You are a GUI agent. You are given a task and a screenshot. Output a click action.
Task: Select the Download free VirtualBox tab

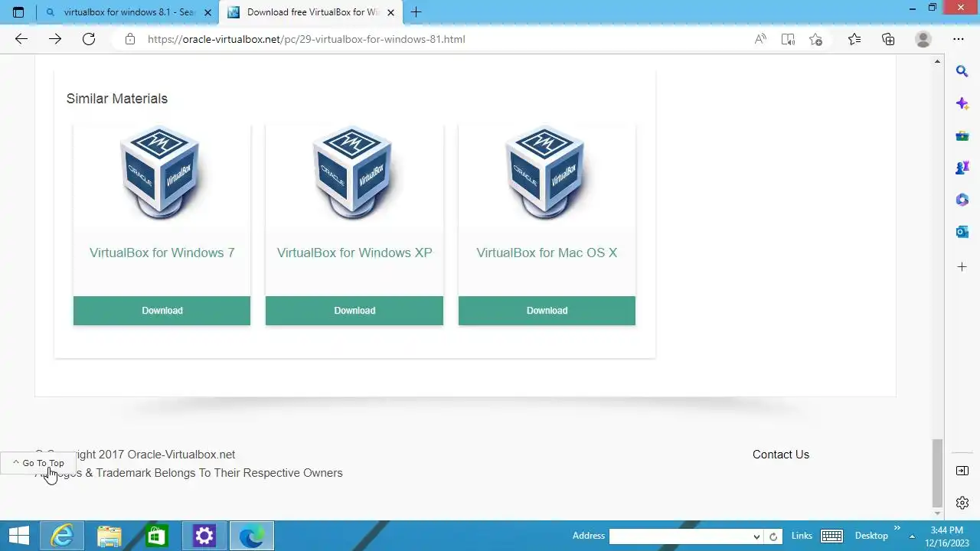click(x=310, y=12)
